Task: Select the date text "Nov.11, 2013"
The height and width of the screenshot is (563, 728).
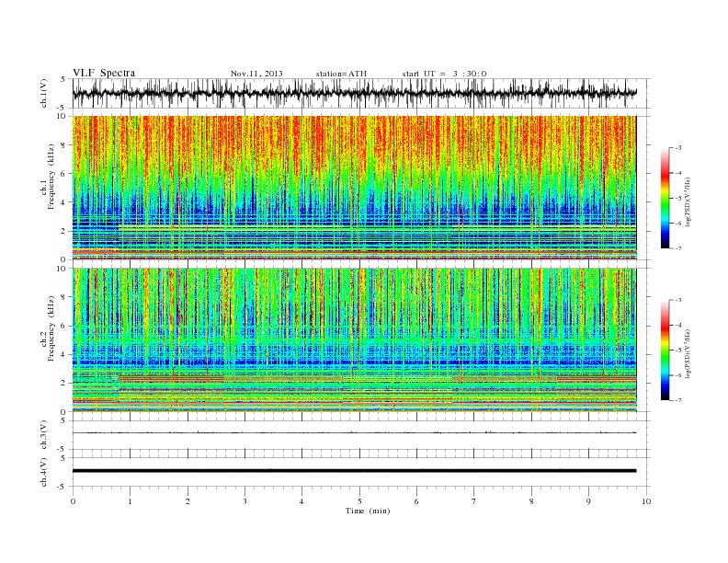Action: coord(256,74)
